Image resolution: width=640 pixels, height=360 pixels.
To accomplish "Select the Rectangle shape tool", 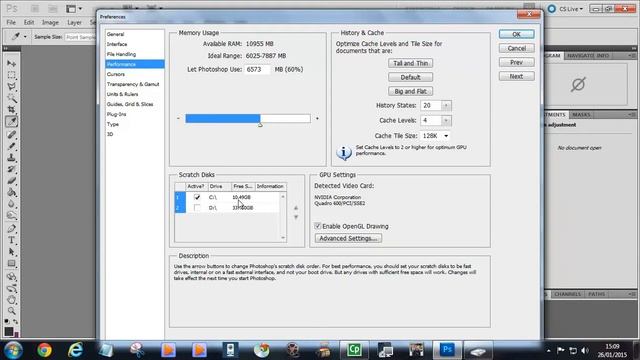I will tap(11, 263).
